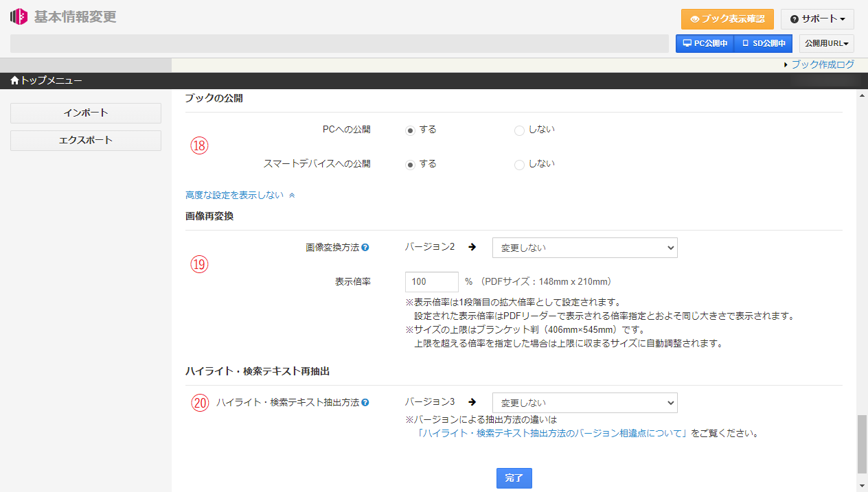Click the eye icon on ブック表示確認 button

[x=694, y=19]
